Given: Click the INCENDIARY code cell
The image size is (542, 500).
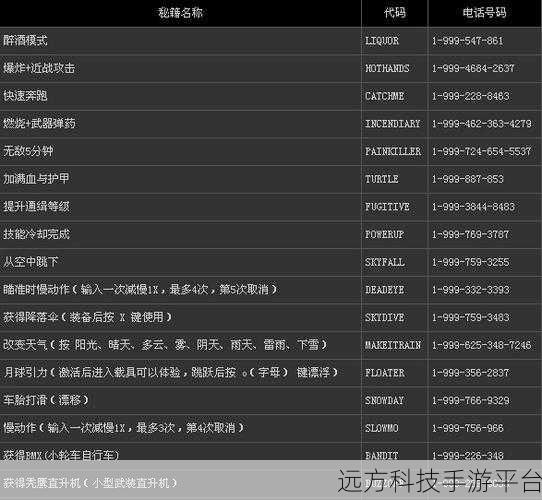Looking at the screenshot, I should click(x=393, y=124).
